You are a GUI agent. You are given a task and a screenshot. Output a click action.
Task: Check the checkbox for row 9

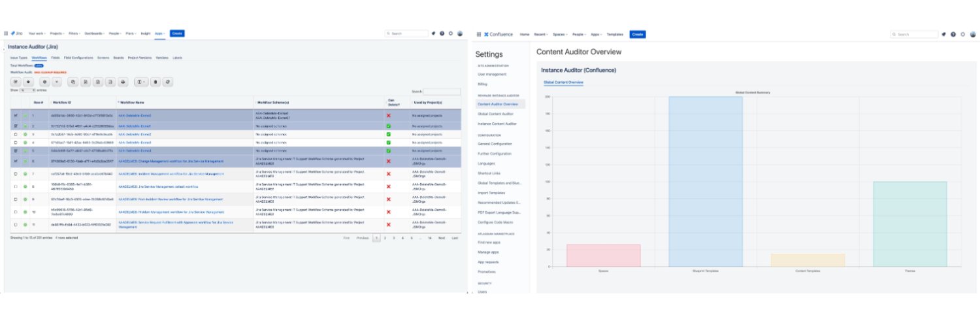point(16,199)
